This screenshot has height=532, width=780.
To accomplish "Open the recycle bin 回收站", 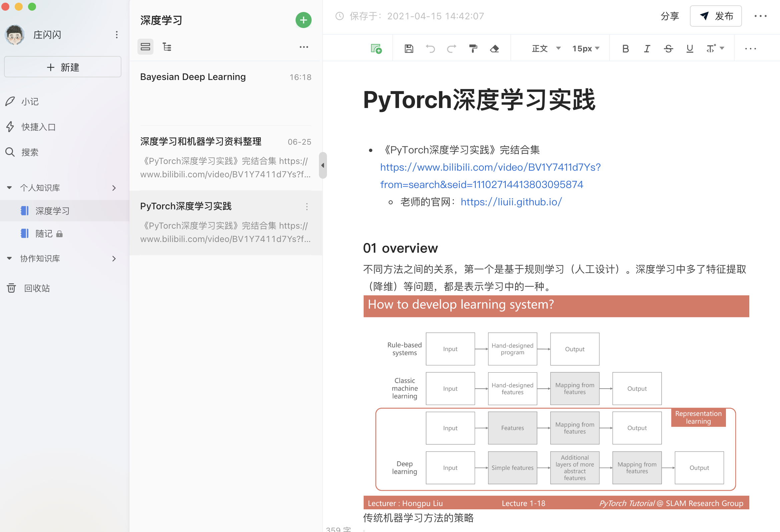I will [36, 288].
